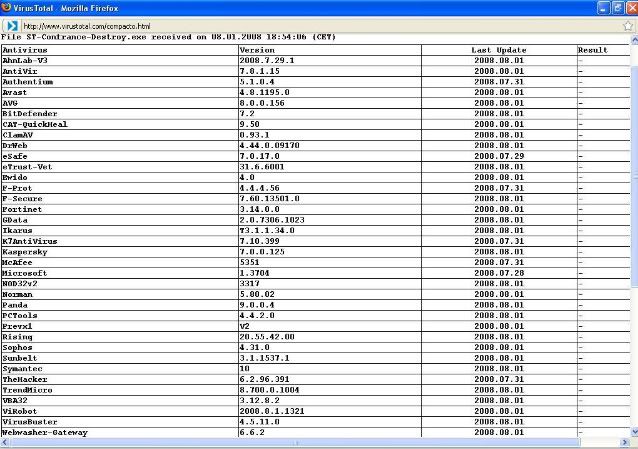This screenshot has height=449, width=638.
Task: Select the TheHacker antivirus name
Action: click(25, 379)
